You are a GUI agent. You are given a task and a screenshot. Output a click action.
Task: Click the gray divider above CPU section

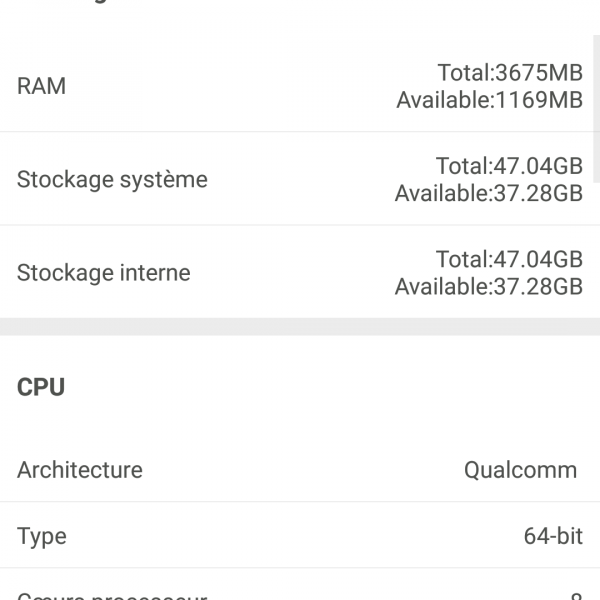(300, 327)
